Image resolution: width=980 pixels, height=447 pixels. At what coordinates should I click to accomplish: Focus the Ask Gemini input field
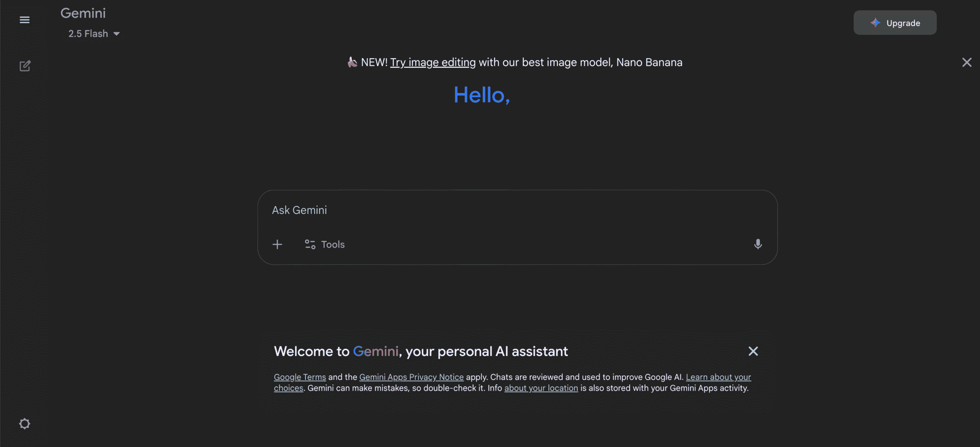(x=517, y=210)
